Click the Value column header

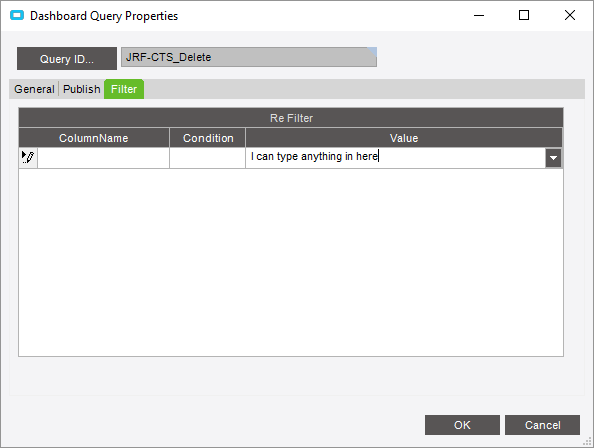404,138
